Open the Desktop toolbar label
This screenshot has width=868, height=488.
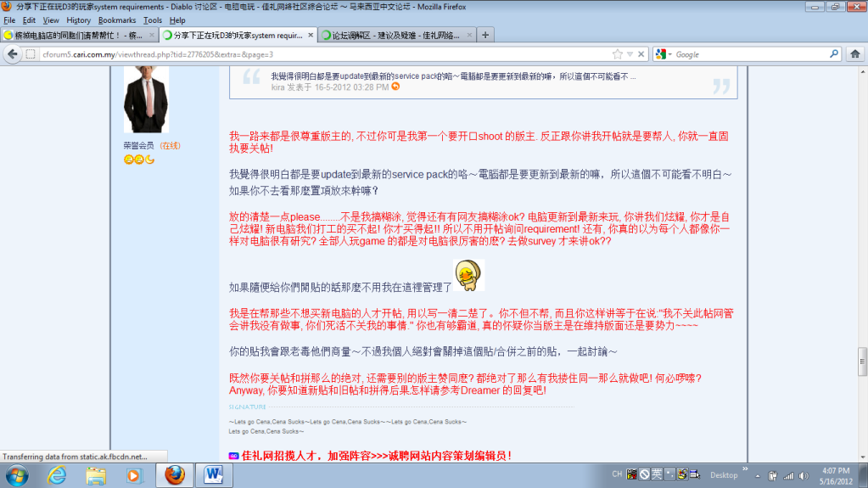724,475
